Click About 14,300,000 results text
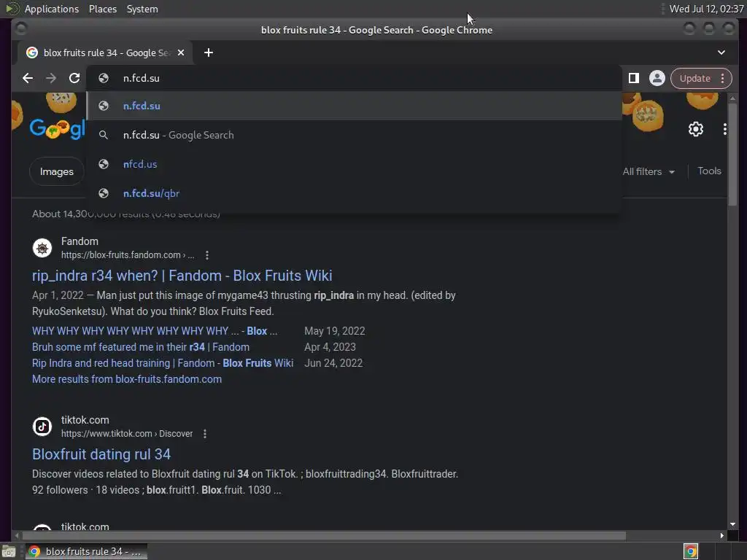 pos(126,214)
